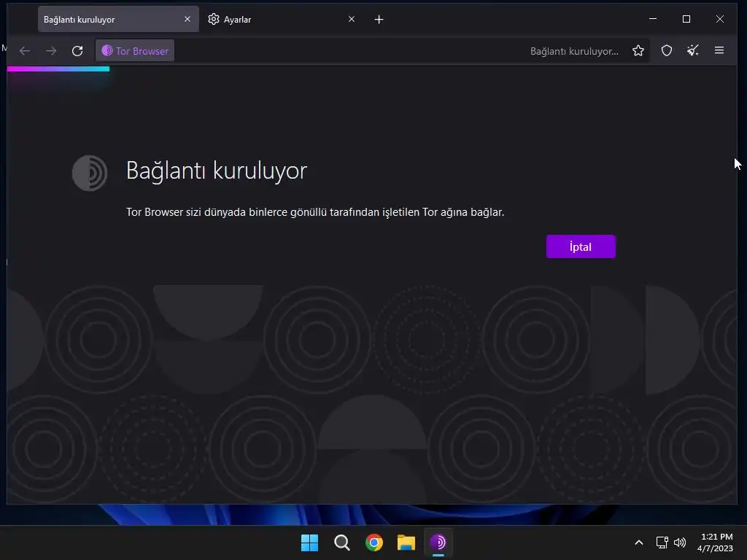Open the clock showing 1:21 PM

(715, 542)
